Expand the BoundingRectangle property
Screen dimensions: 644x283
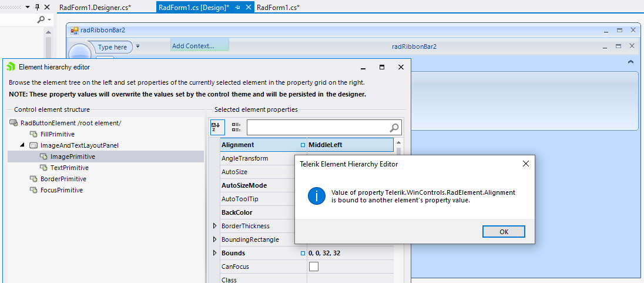(214, 239)
